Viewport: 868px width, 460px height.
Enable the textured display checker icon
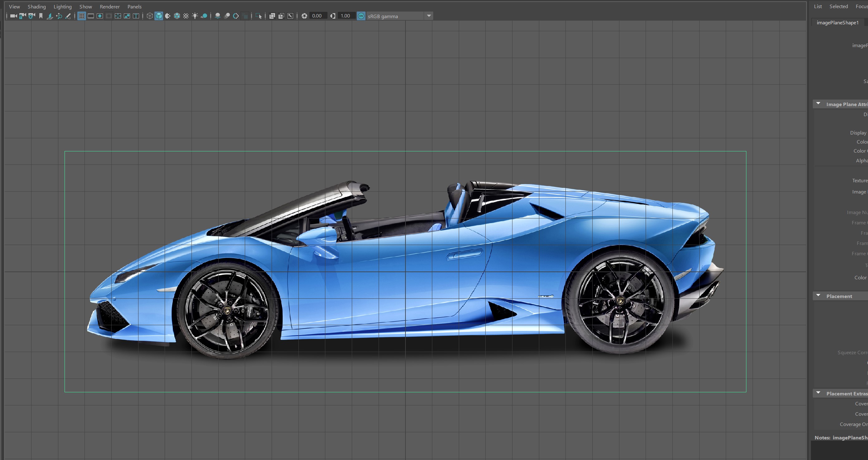coord(186,16)
